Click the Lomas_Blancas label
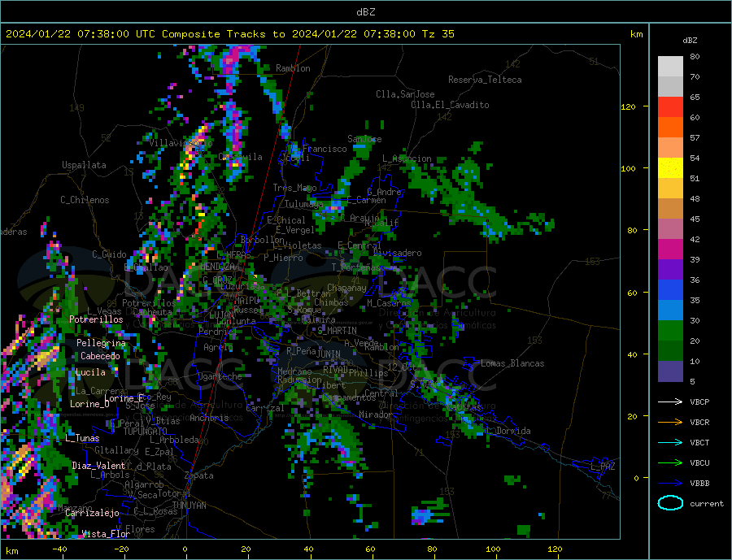 512,363
